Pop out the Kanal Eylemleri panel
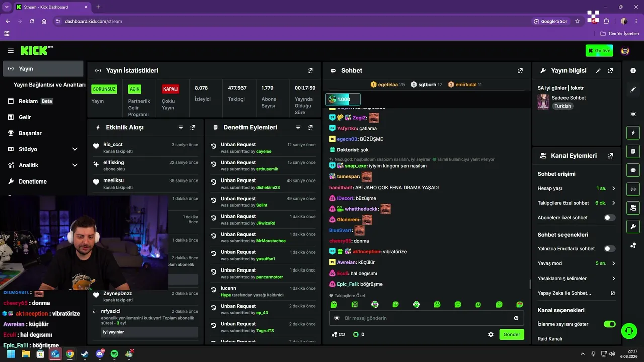 (610, 156)
